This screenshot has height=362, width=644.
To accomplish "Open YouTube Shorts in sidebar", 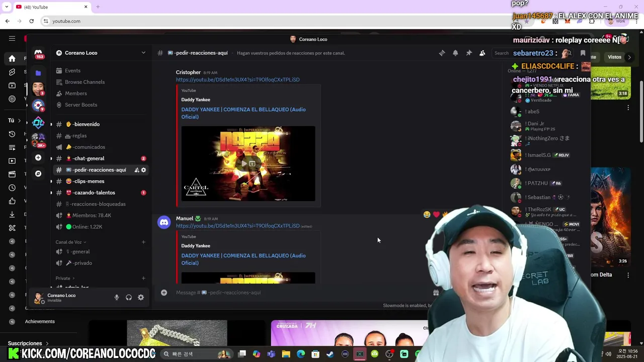I will [x=12, y=72].
